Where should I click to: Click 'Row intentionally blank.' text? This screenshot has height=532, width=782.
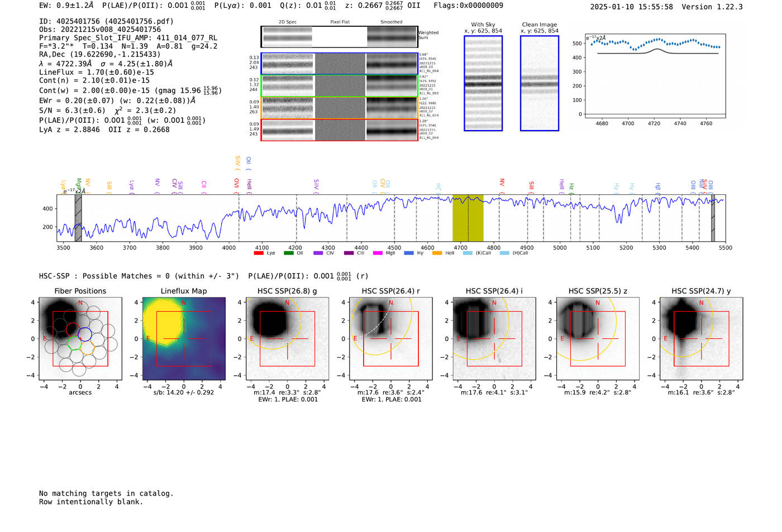[91, 502]
